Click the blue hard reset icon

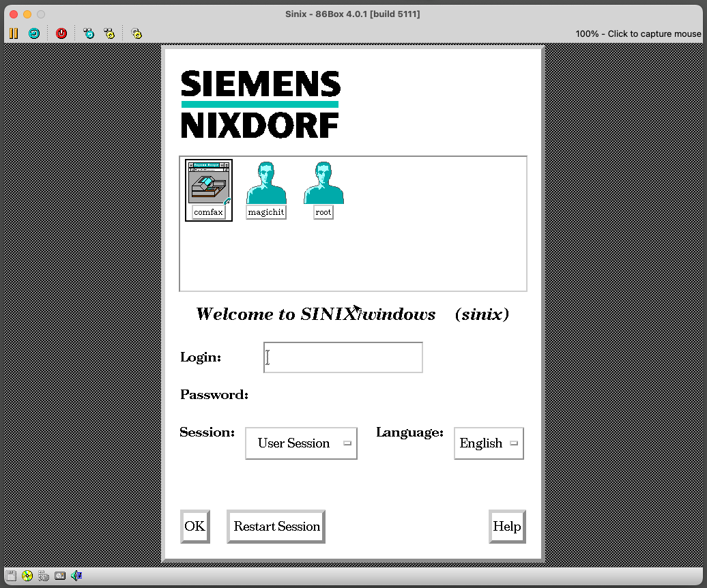(34, 33)
